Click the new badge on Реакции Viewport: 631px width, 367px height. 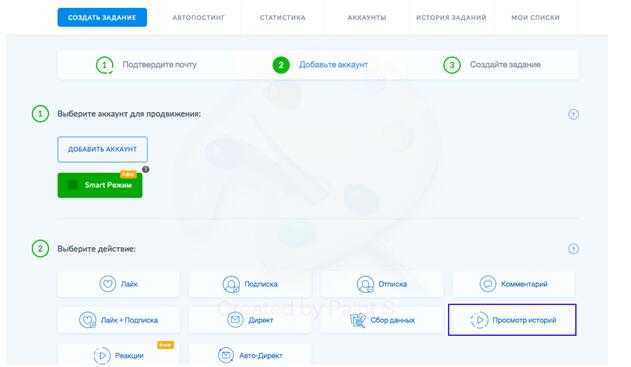coord(165,345)
